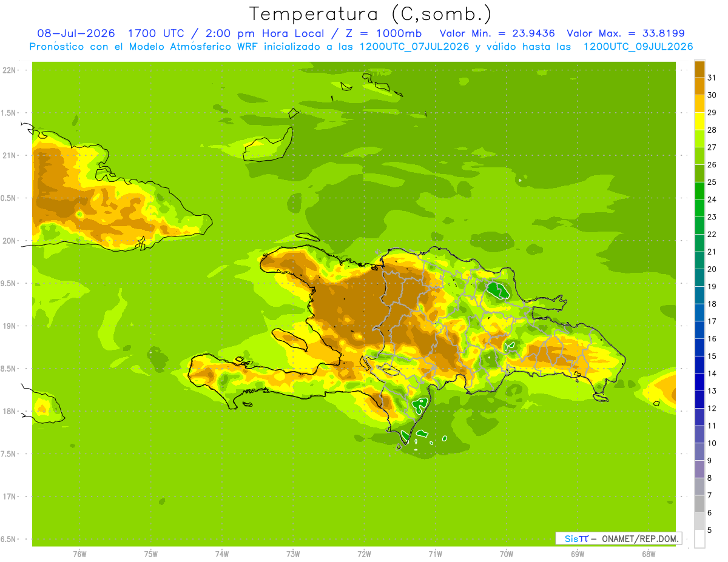
Task: Click the blue legend swatch between 15 and 16
Action: pos(699,347)
